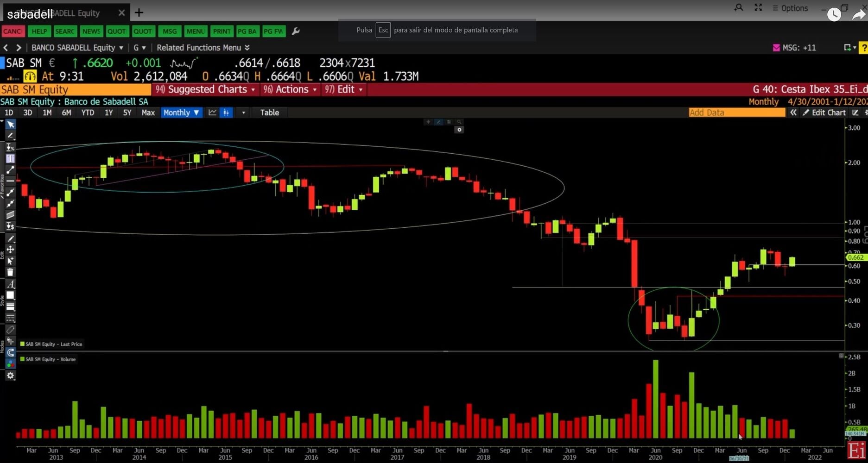Select the Max time range
The height and width of the screenshot is (463, 868).
(x=148, y=113)
